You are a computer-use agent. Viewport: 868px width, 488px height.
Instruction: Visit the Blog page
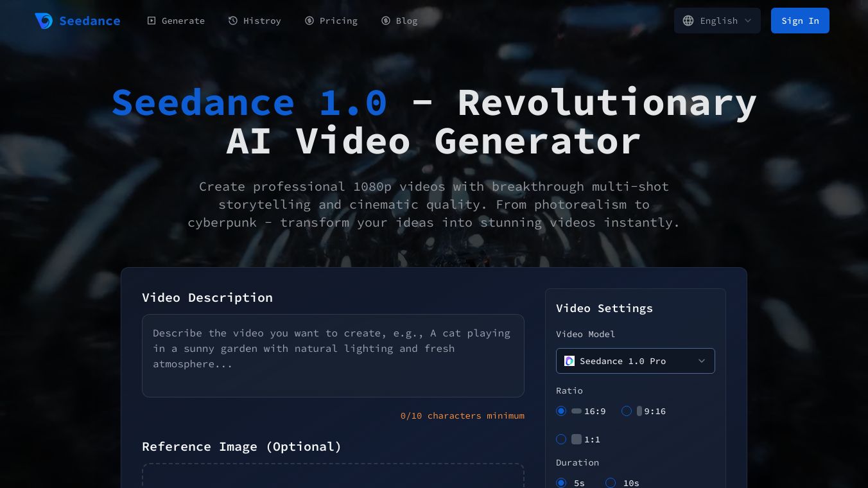pyautogui.click(x=399, y=21)
